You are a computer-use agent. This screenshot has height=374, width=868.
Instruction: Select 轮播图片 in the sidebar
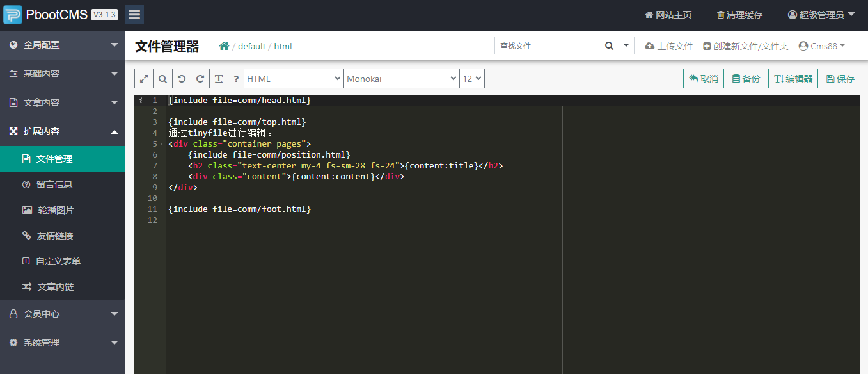point(56,210)
